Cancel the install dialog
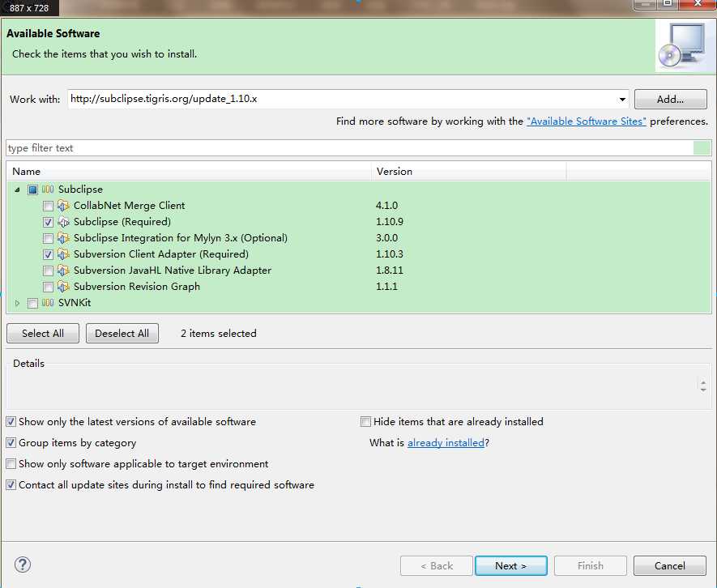Screen dimensions: 717x588 (670, 565)
